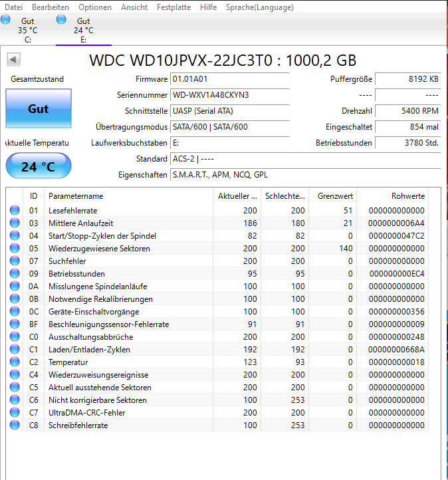
Task: Click status orb of Misslungene Spindelanläufe row
Action: tap(15, 286)
